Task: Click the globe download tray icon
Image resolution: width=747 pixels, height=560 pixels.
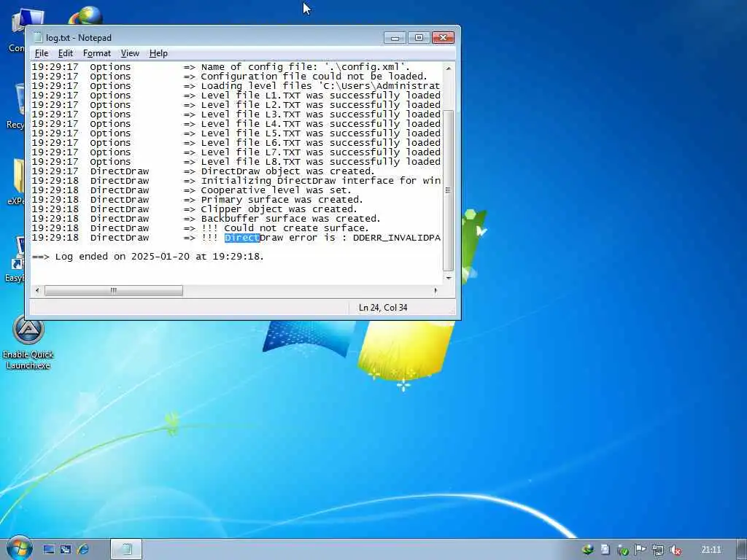Action: click(x=588, y=550)
